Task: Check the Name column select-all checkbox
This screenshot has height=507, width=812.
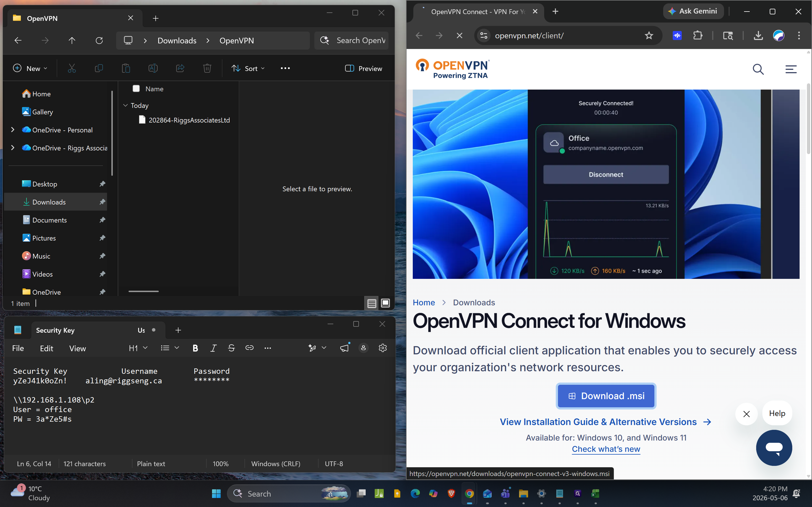Action: (136, 88)
